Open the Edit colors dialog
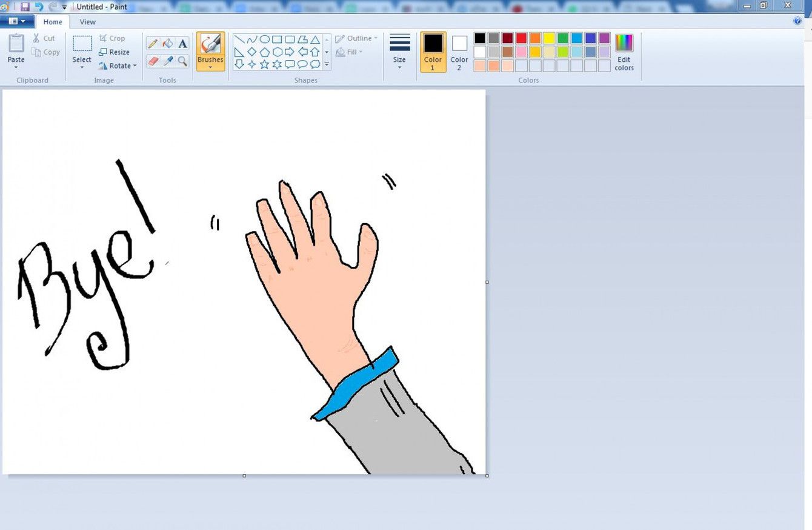The height and width of the screenshot is (530, 812). 624,53
